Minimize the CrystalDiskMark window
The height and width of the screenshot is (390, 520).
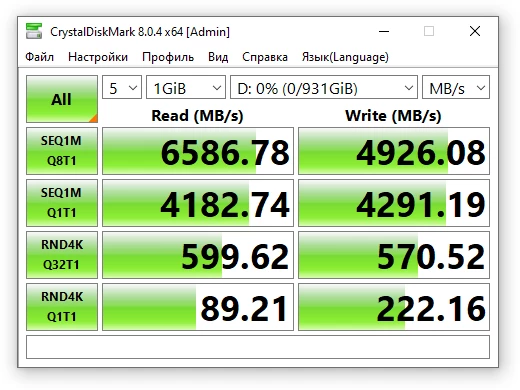(x=384, y=32)
